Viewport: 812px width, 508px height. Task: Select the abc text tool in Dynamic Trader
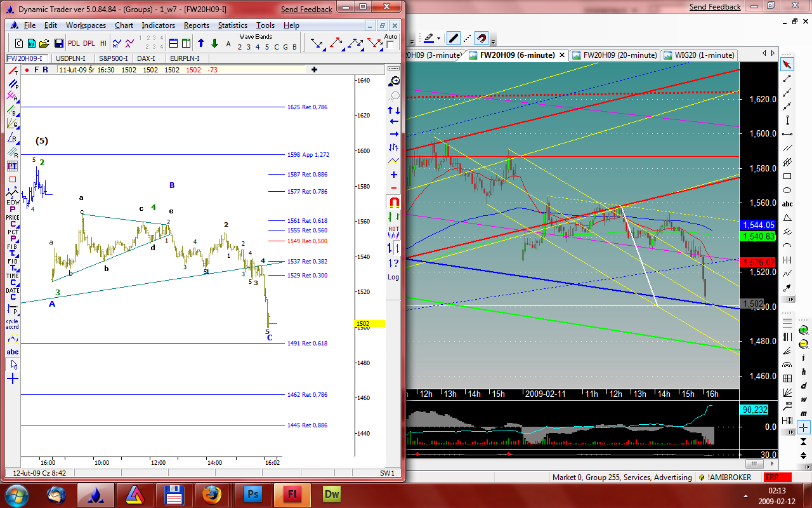coord(13,352)
